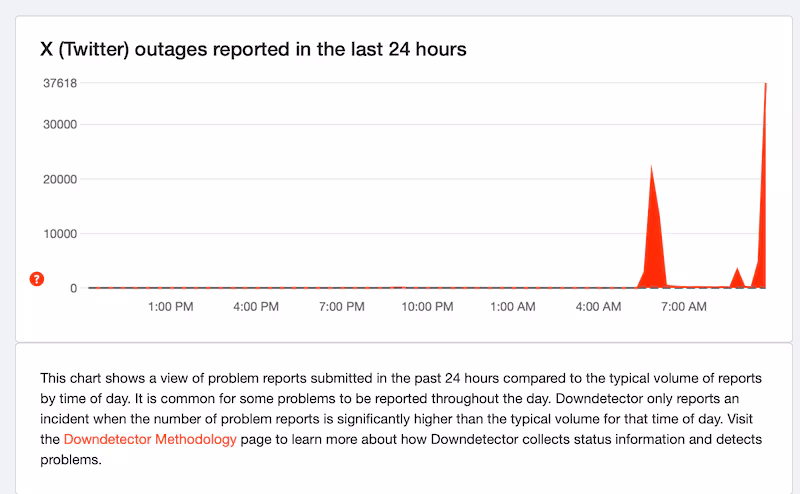Click the dashed baseline near 10:00 PM
This screenshot has height=494, width=800.
coord(427,288)
